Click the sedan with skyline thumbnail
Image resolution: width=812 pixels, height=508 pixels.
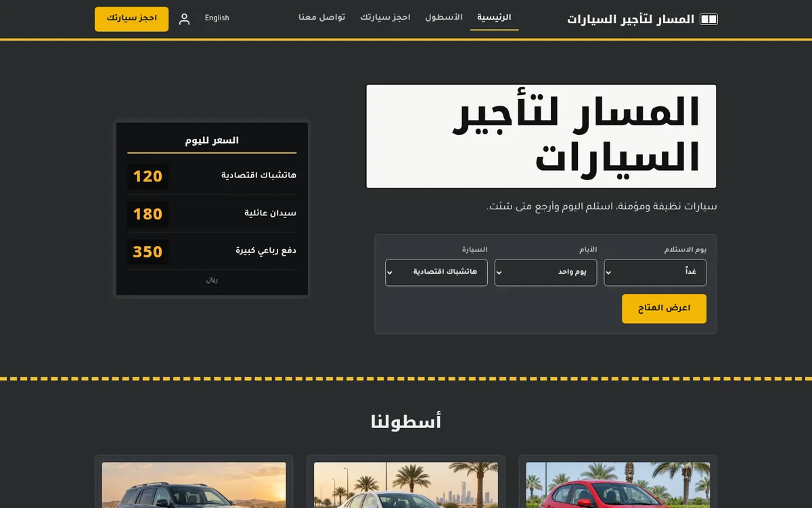(x=406, y=485)
